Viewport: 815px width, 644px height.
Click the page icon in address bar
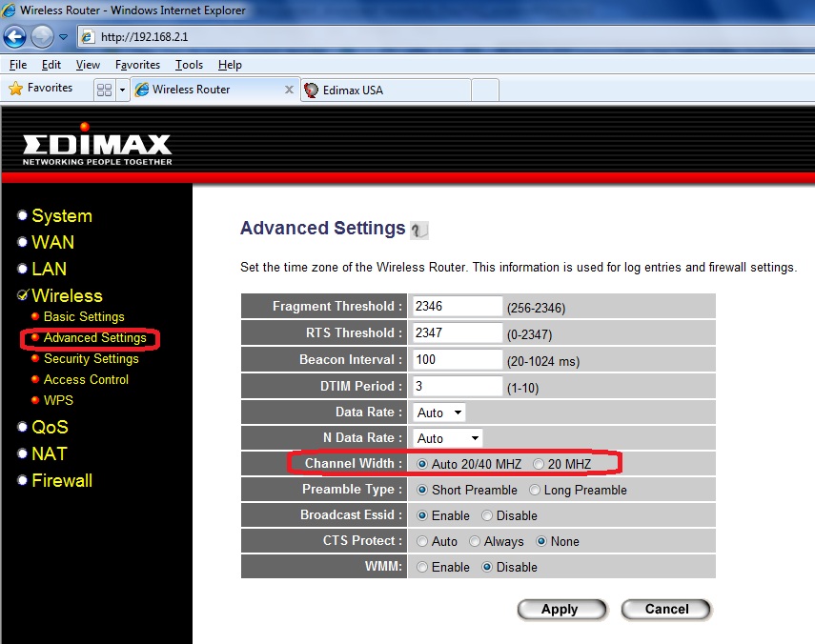pyautogui.click(x=88, y=37)
